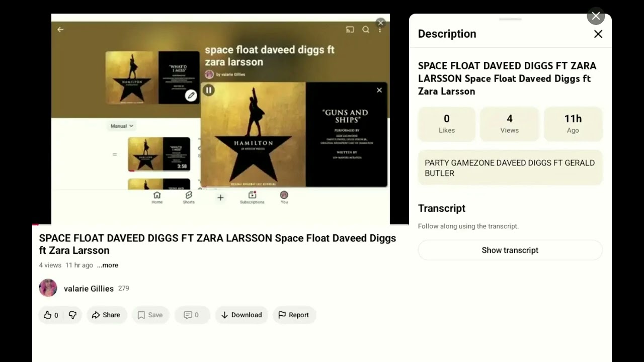Open the Manual sort dropdown
Viewport: 644px width, 362px height.
click(x=122, y=126)
